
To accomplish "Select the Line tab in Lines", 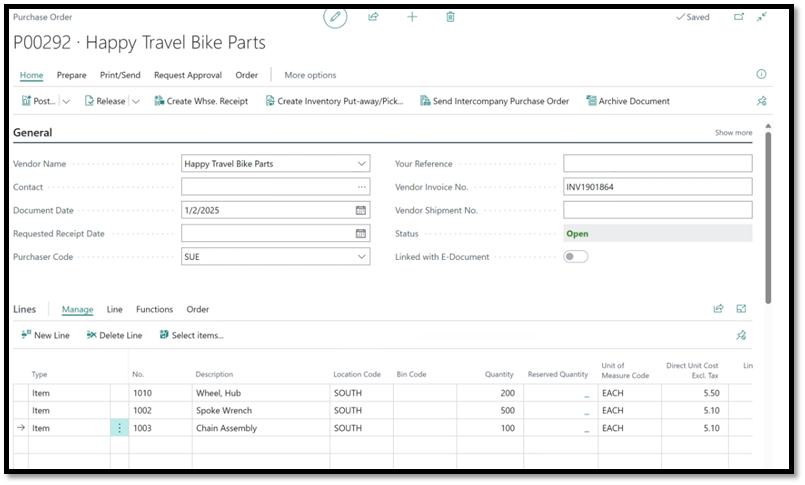I will coord(114,309).
